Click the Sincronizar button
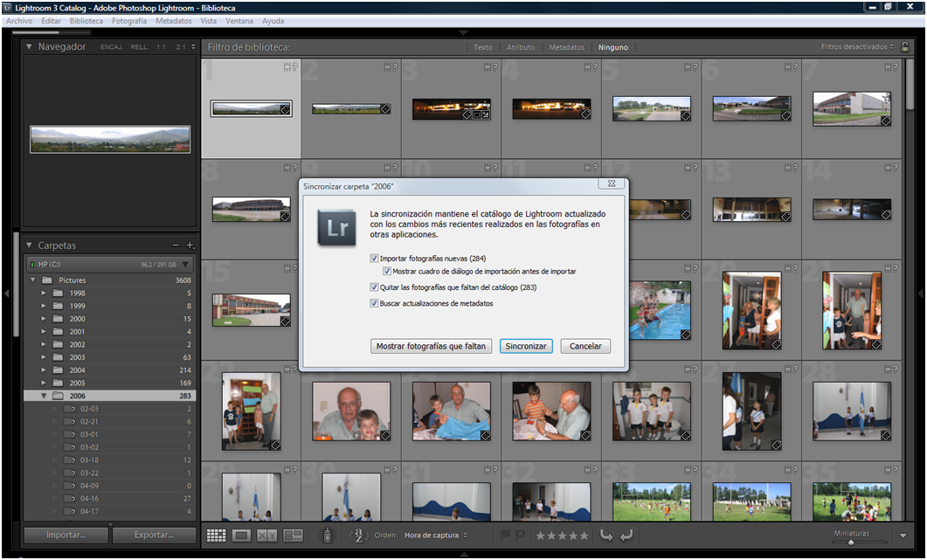The width and height of the screenshot is (927, 560). (x=526, y=346)
